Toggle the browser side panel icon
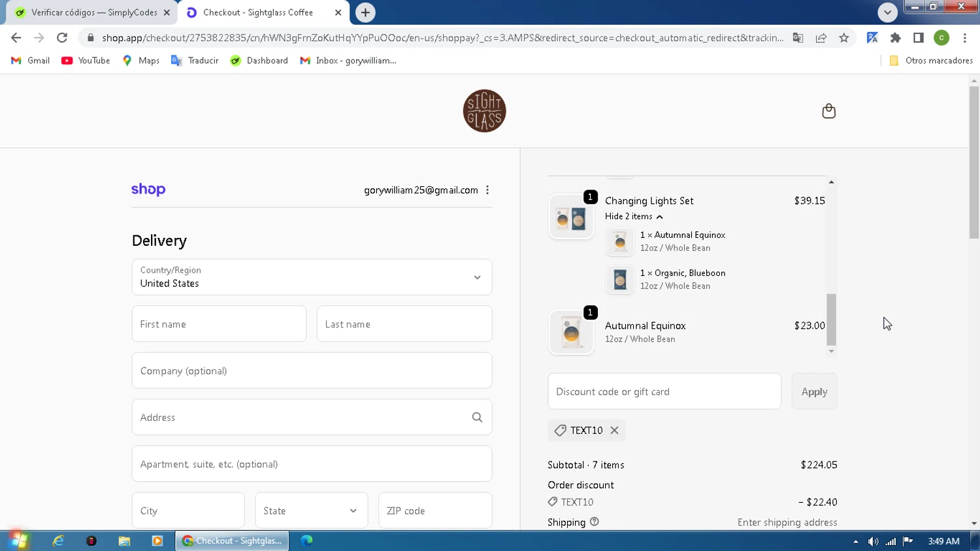Viewport: 980px width, 551px height. click(x=919, y=38)
